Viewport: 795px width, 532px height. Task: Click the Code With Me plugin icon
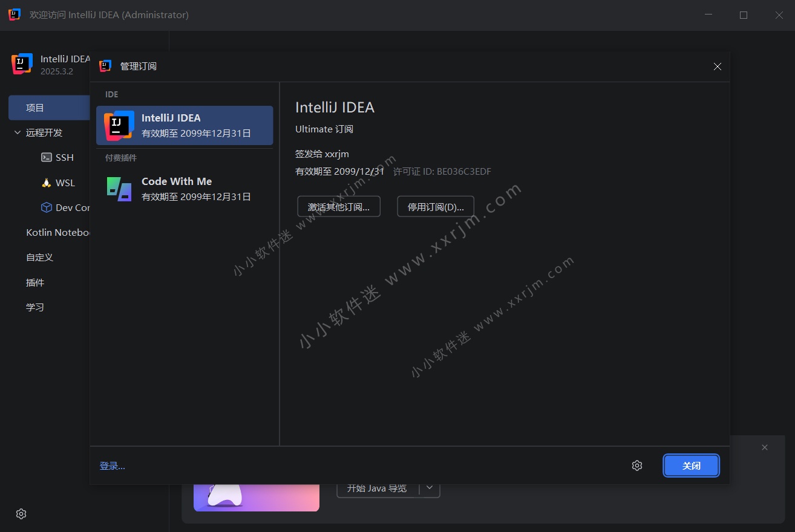119,188
